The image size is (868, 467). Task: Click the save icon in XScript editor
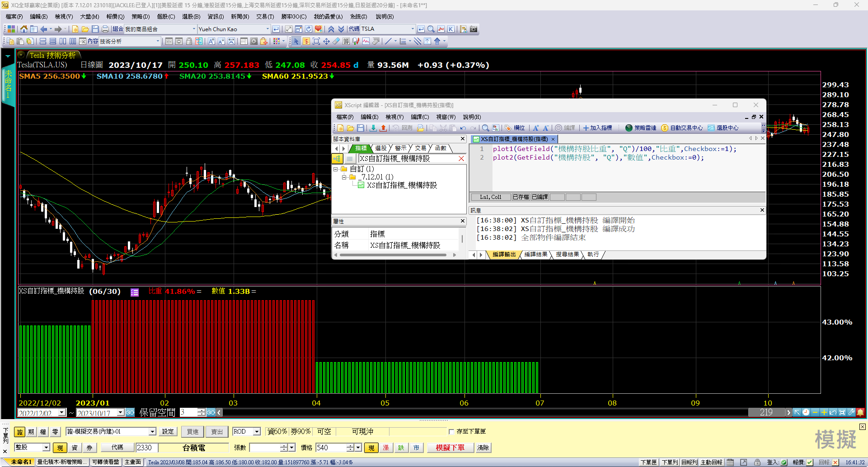tap(360, 128)
